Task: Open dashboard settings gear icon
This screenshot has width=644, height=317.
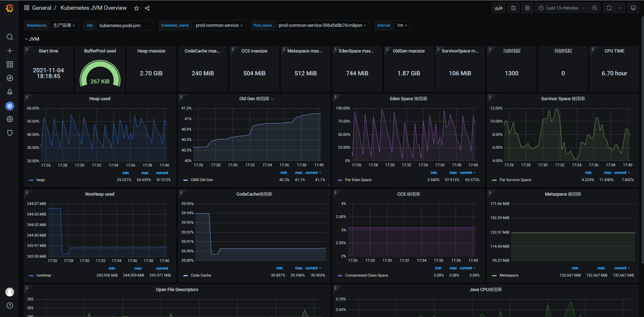Action: [x=527, y=8]
